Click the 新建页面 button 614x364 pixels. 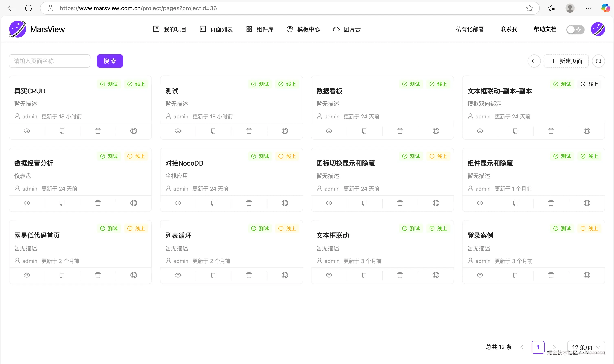566,61
